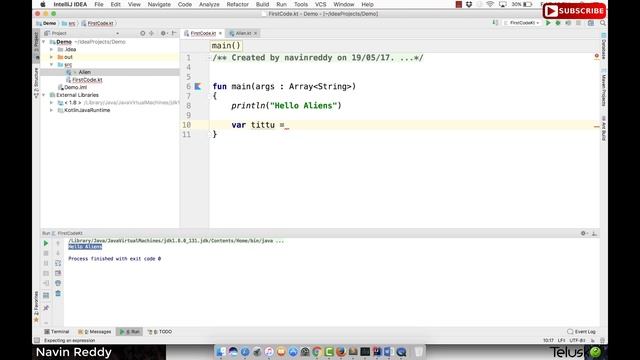
Task: Click the Debug bug icon in main toolbar
Action: 558,23
